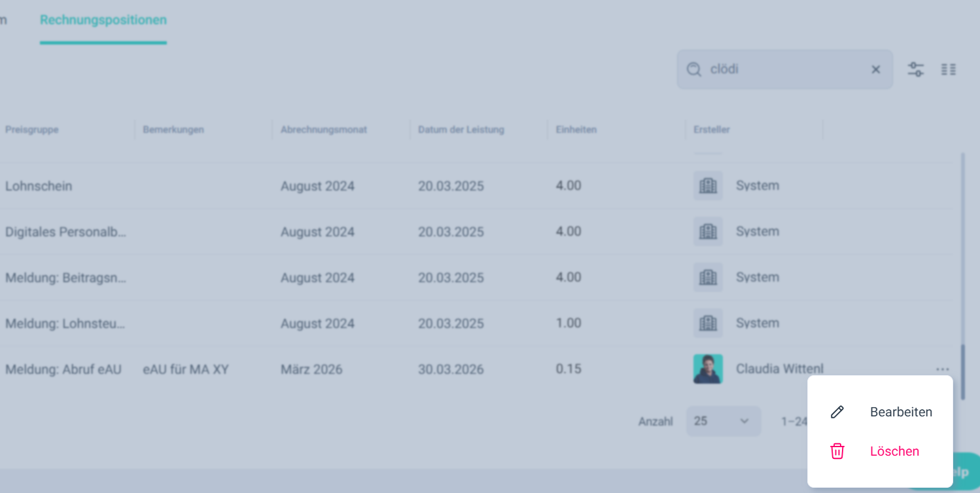980x493 pixels.
Task: Click into the search field containing clödi
Action: point(785,69)
